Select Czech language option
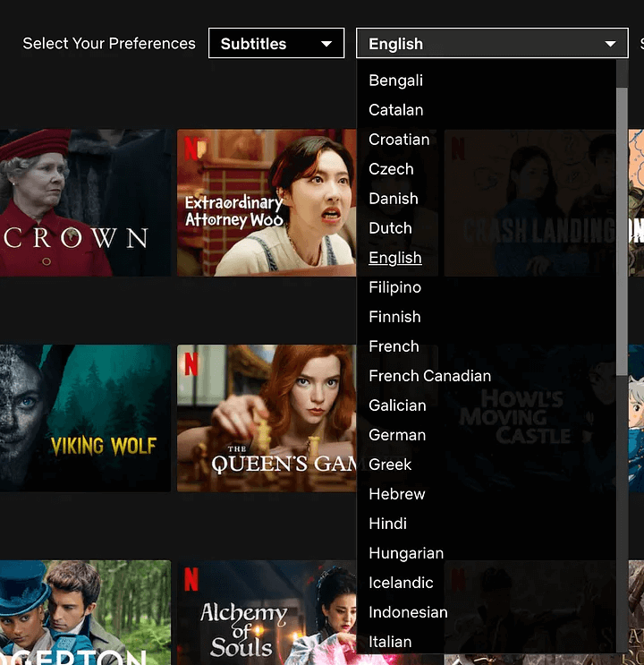The width and height of the screenshot is (644, 665). [x=391, y=169]
